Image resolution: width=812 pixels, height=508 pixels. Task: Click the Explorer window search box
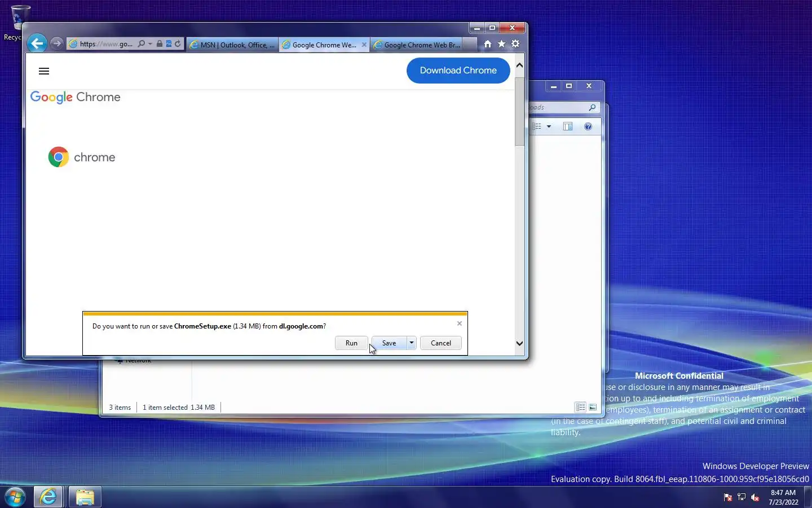[564, 107]
